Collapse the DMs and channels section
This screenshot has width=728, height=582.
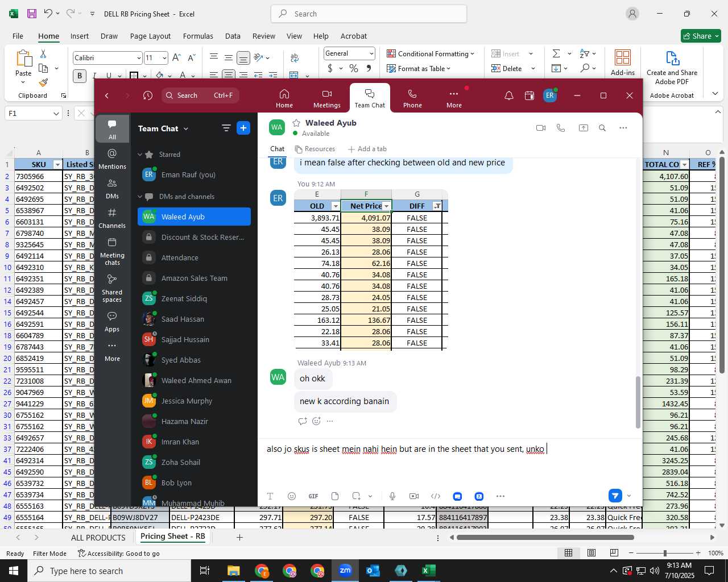pos(140,197)
